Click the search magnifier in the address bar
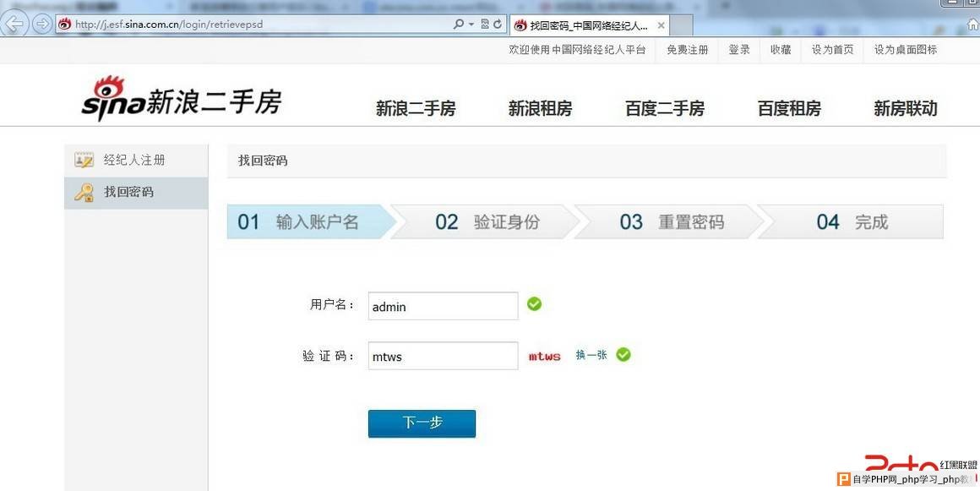Image resolution: width=980 pixels, height=491 pixels. 459,25
